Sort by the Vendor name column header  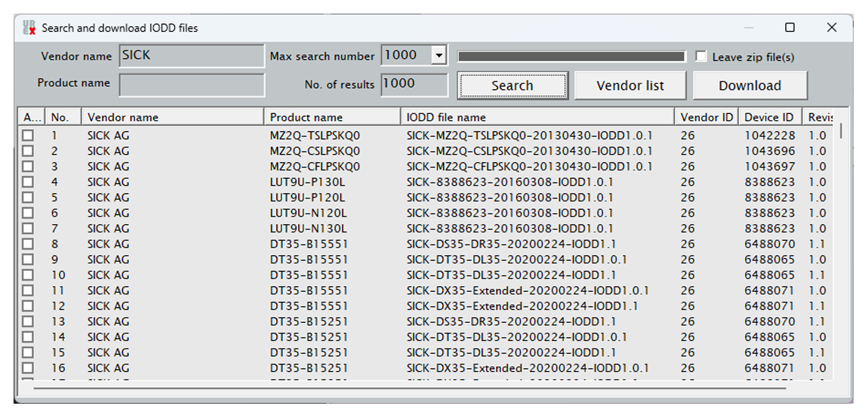(x=173, y=117)
